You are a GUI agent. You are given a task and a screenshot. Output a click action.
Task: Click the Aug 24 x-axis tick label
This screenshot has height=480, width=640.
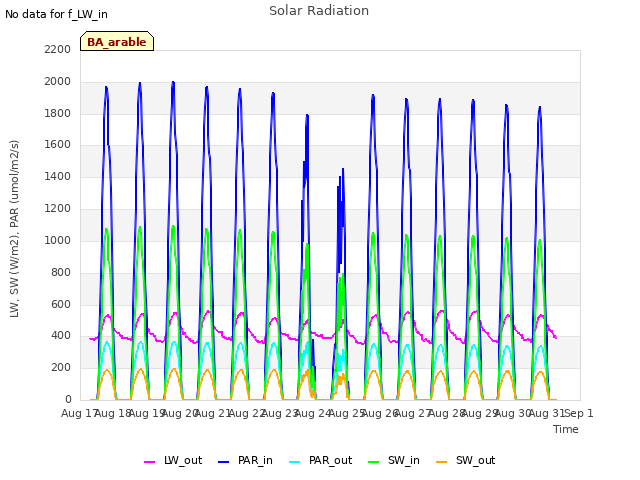pyautogui.click(x=313, y=413)
